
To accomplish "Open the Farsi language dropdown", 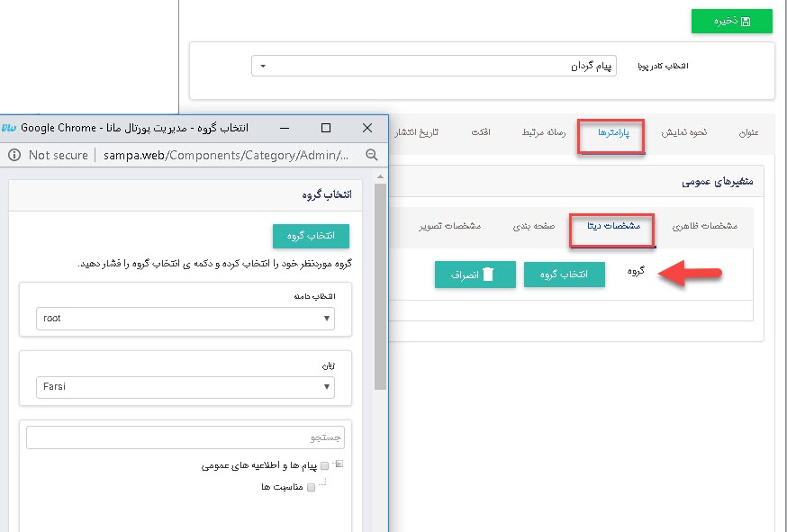I will 185,387.
